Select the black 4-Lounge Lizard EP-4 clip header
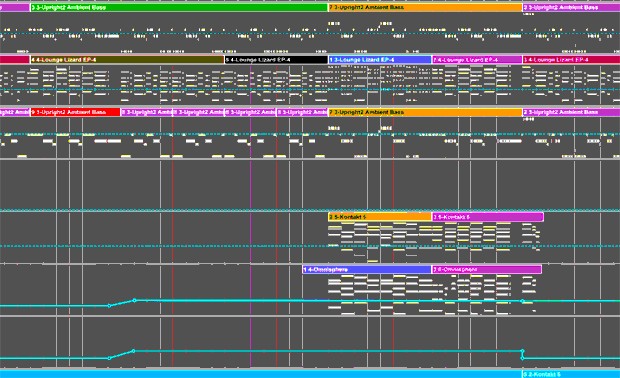The width and height of the screenshot is (620, 378). pyautogui.click(x=276, y=60)
